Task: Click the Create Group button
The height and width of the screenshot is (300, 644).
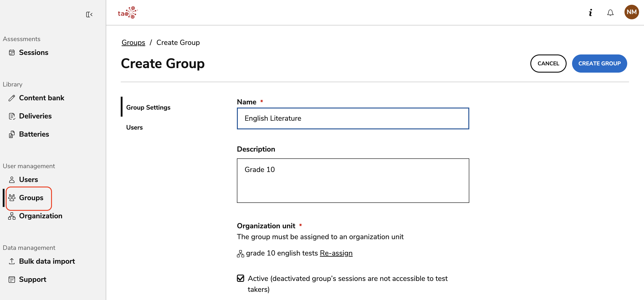Action: (599, 64)
